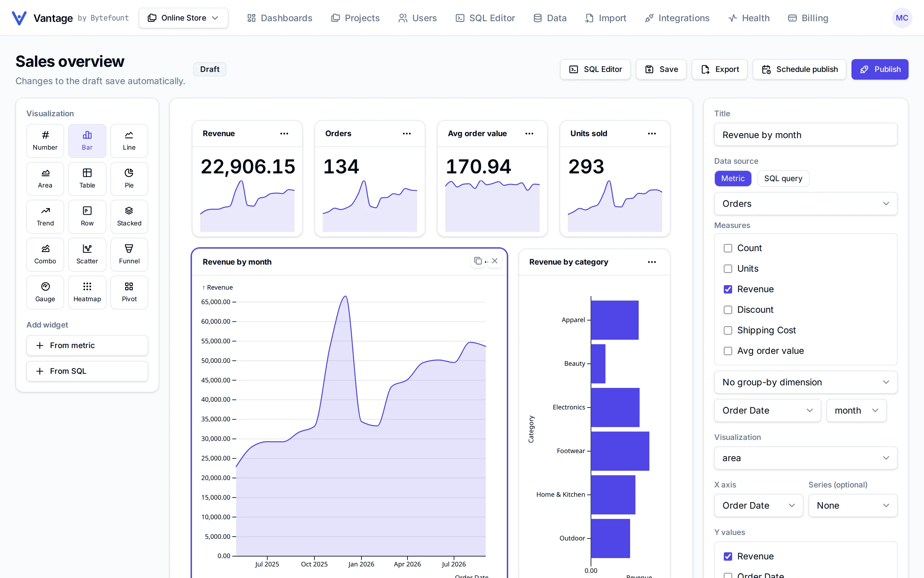
Task: Open the Revenue card options menu
Action: pos(284,133)
